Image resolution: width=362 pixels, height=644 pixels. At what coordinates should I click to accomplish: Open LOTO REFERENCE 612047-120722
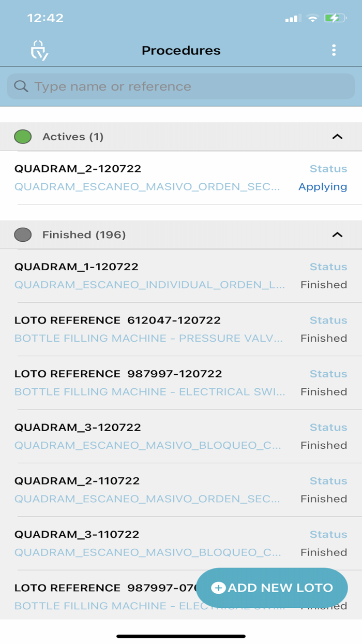(117, 320)
